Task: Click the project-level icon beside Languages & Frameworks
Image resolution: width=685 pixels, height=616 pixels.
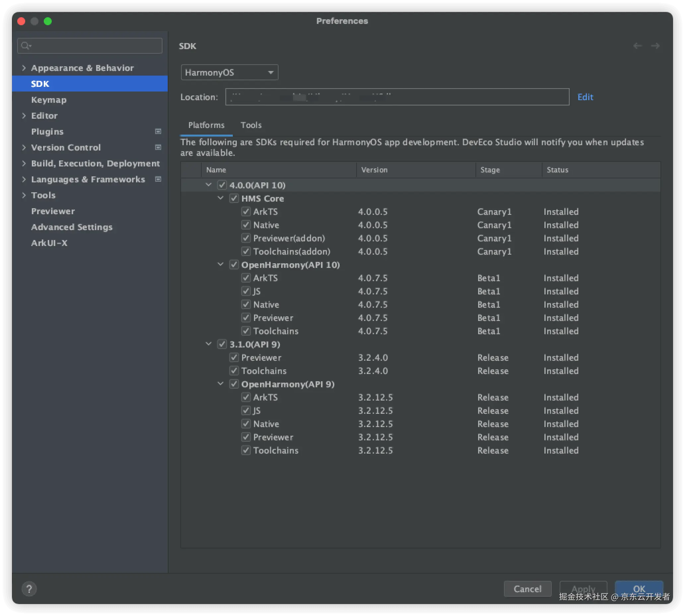Action: (158, 179)
